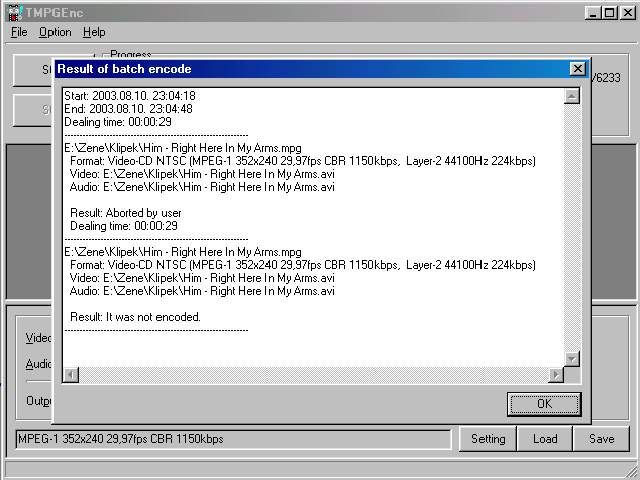Click the 'Result: Aborted by user' log line
This screenshot has height=480, width=640.
[126, 213]
